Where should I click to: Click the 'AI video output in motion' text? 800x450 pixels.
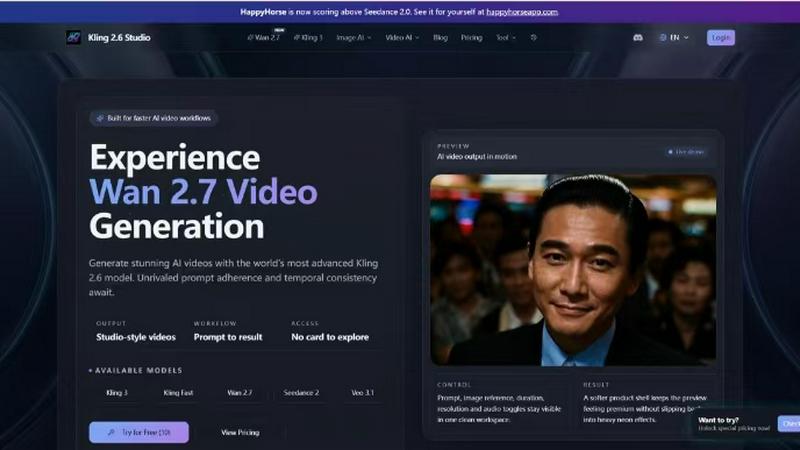pos(477,157)
